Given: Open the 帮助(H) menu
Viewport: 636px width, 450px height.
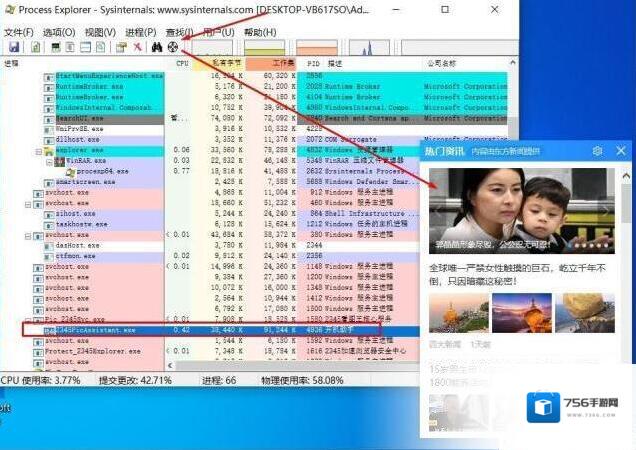Looking at the screenshot, I should point(260,32).
